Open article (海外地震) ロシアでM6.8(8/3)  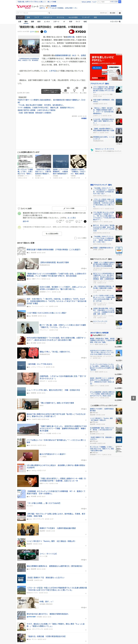[x=39, y=364]
